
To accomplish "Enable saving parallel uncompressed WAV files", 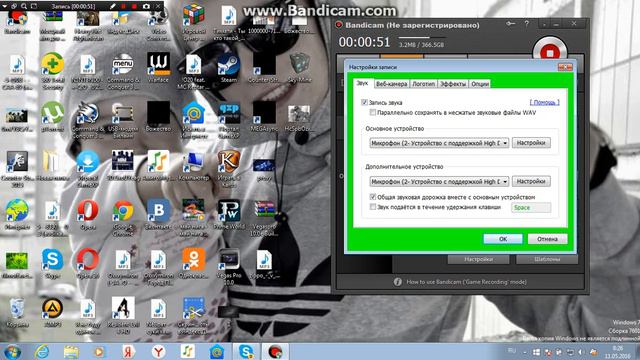I will coord(373,112).
